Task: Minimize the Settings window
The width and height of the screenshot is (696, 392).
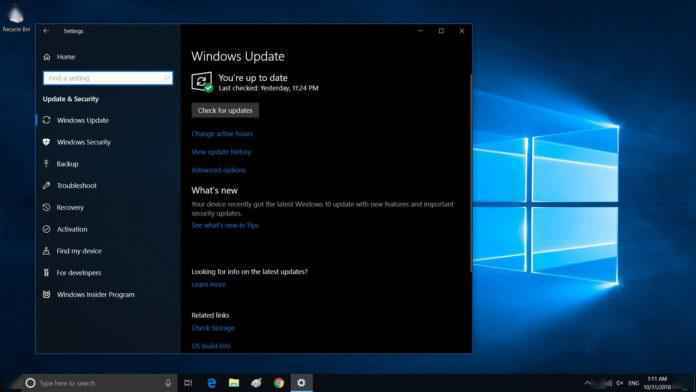Action: pyautogui.click(x=420, y=31)
